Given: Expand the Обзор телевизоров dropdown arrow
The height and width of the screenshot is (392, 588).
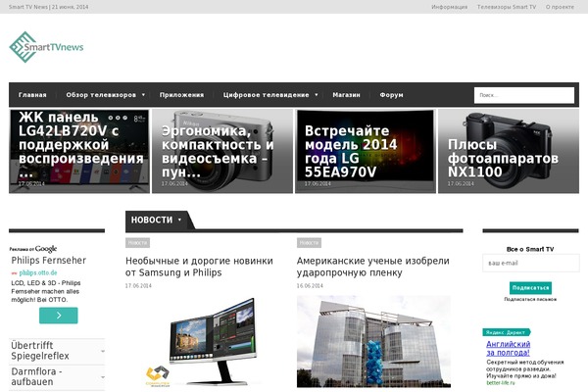Looking at the screenshot, I should [x=143, y=95].
